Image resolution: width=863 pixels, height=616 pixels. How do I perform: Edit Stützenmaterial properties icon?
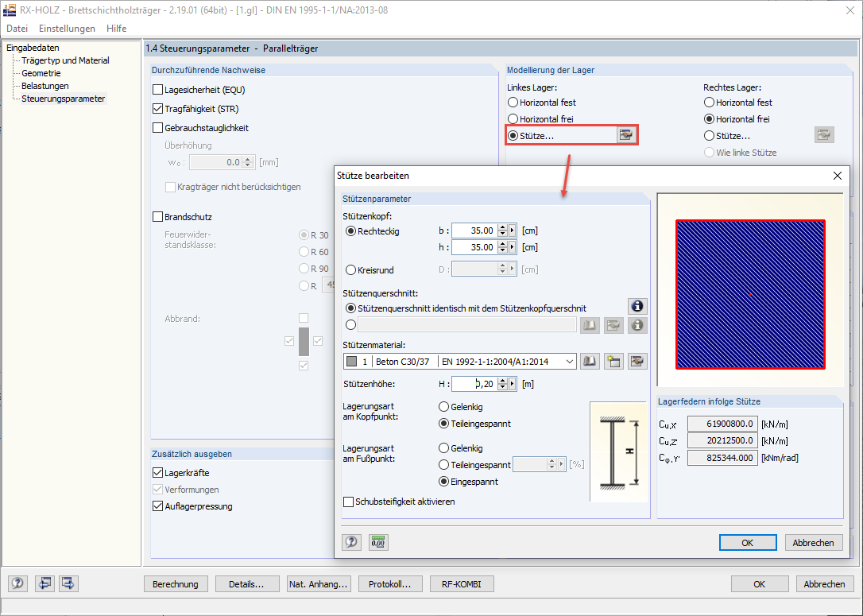pos(637,362)
